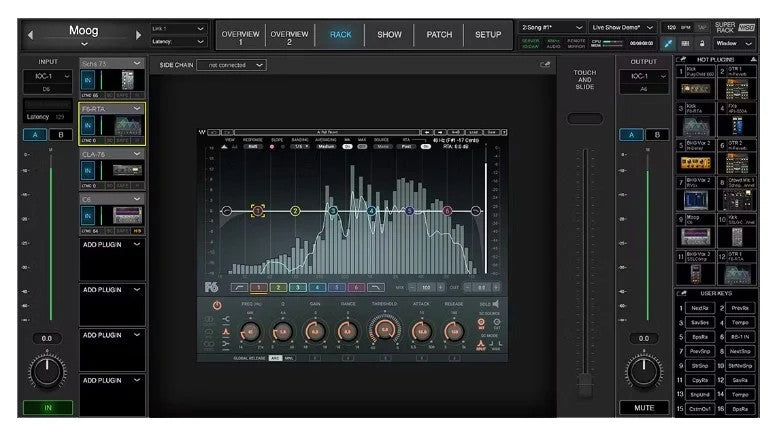Image resolution: width=780 pixels, height=433 pixels.
Task: Open the output IOC-1 device dropdown
Action: 644,76
